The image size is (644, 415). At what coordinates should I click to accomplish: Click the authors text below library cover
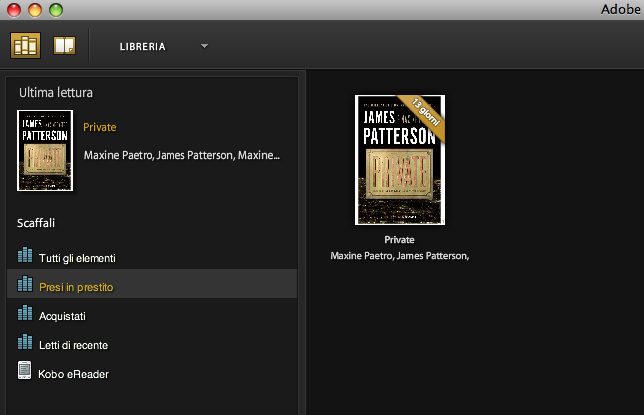tap(399, 256)
